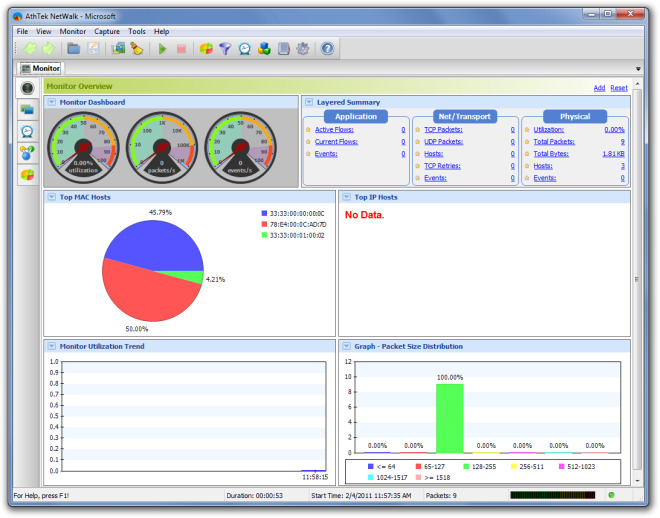This screenshot has height=518, width=660.
Task: Click status bar text 'Duration: 00:00:53'
Action: pyautogui.click(x=255, y=496)
